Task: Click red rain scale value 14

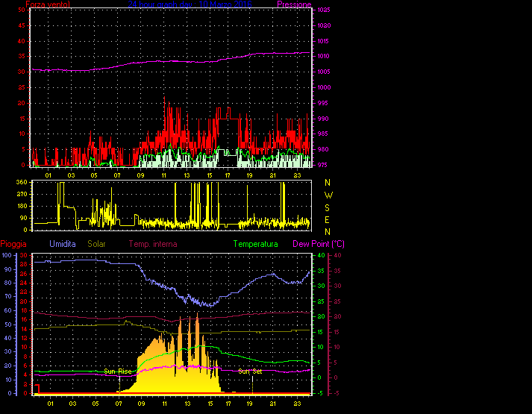Action: coord(23,329)
